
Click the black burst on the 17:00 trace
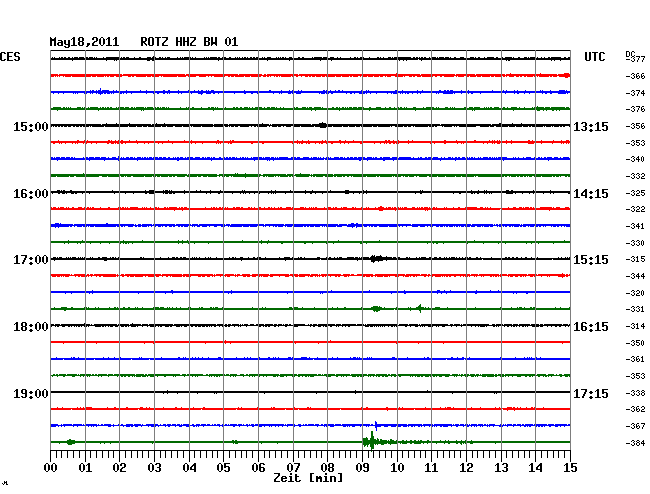point(378,259)
